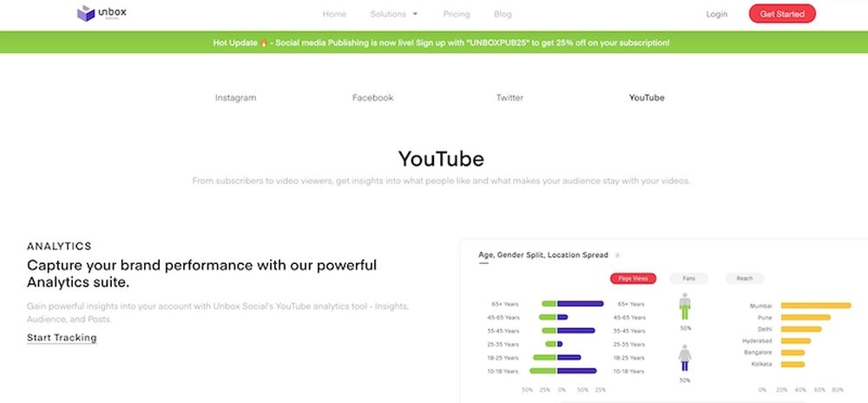Click the blue female figure icon
The height and width of the screenshot is (403, 868).
coord(685,358)
